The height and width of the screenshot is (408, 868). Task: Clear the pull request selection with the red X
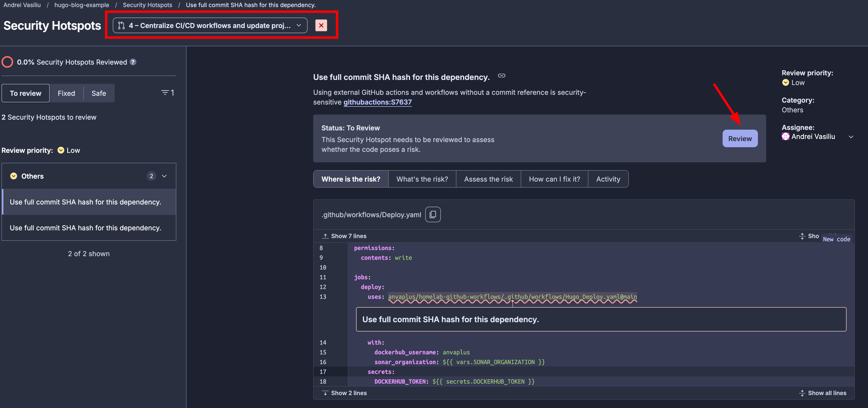click(x=321, y=25)
